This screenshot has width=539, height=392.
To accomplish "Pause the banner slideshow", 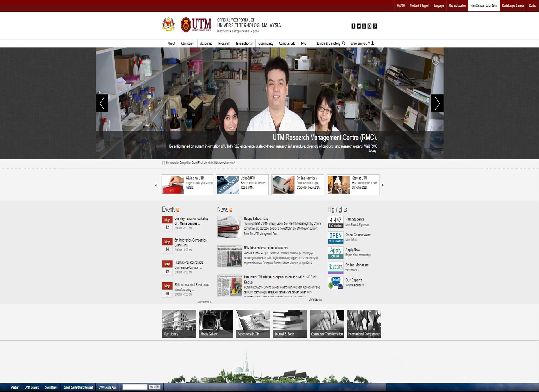I will point(435,59).
